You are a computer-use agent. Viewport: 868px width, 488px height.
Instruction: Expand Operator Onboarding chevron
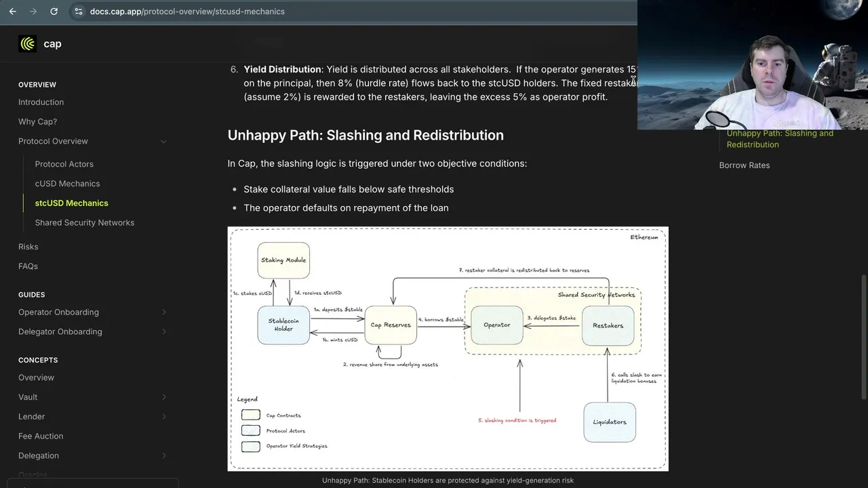163,312
